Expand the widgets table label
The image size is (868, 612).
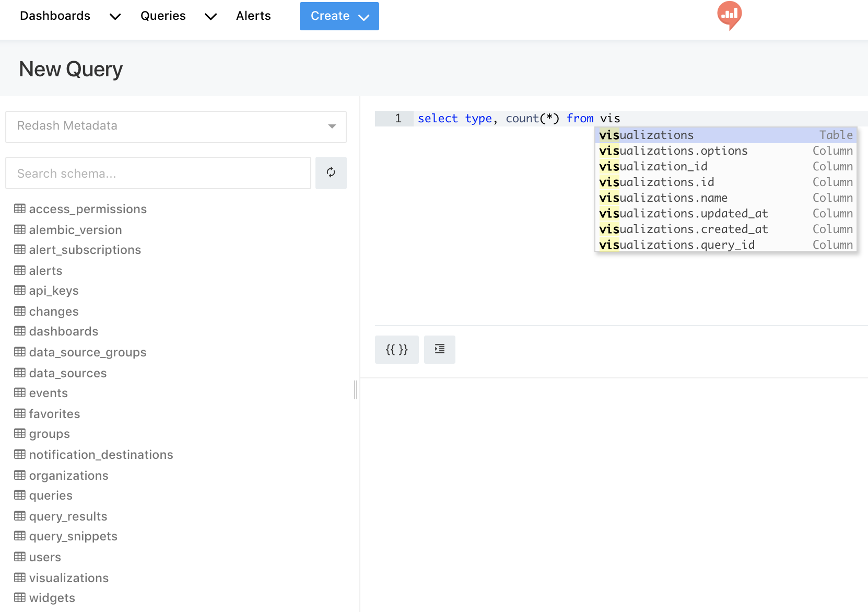tap(52, 598)
